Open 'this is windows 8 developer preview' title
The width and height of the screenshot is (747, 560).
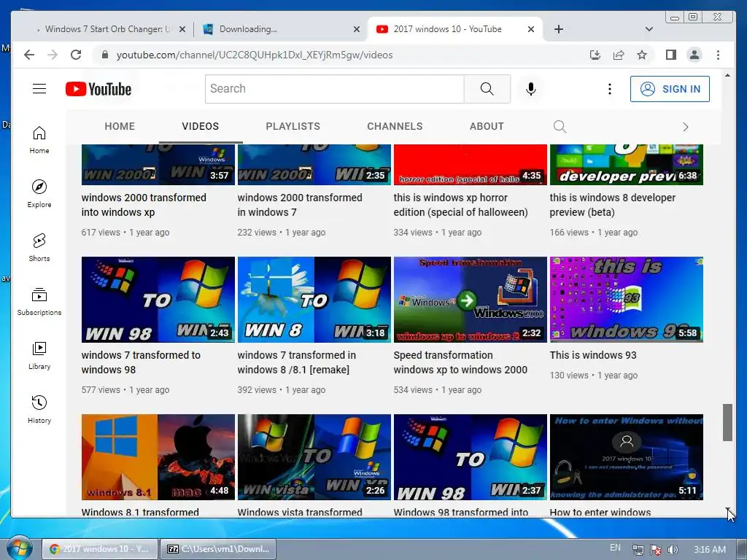612,205
